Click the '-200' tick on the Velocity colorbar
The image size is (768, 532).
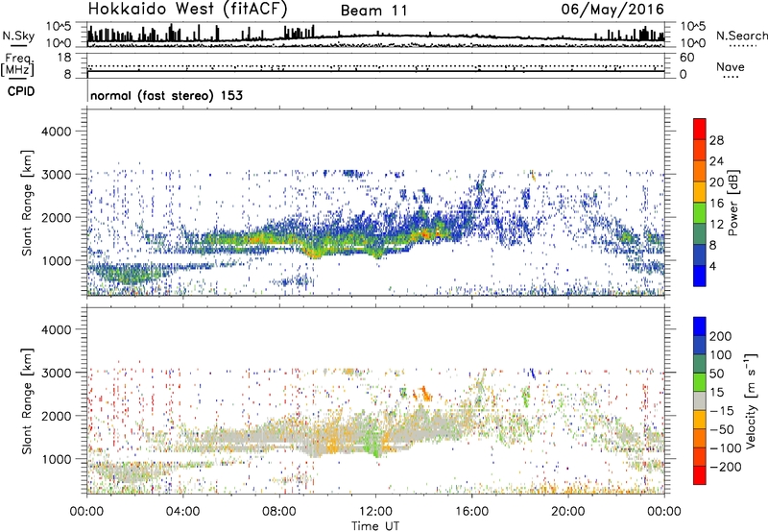coord(725,467)
